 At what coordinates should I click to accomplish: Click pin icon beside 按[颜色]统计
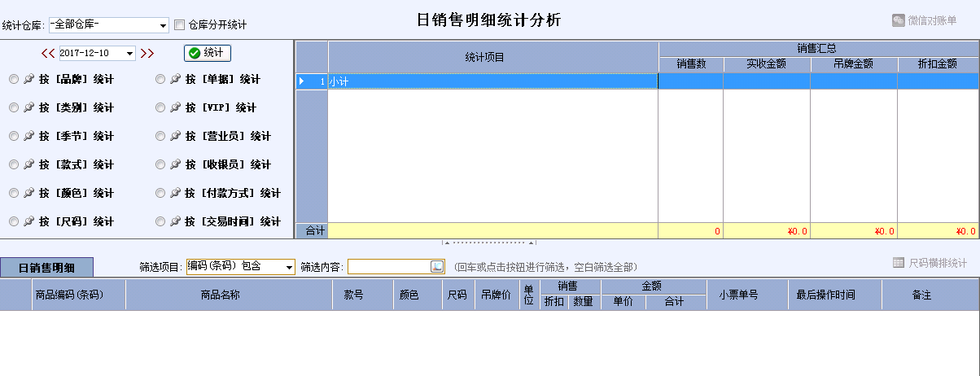[x=28, y=193]
